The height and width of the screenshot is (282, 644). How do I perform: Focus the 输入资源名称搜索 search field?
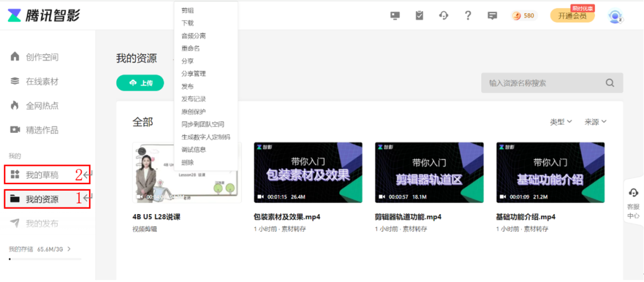(x=552, y=83)
